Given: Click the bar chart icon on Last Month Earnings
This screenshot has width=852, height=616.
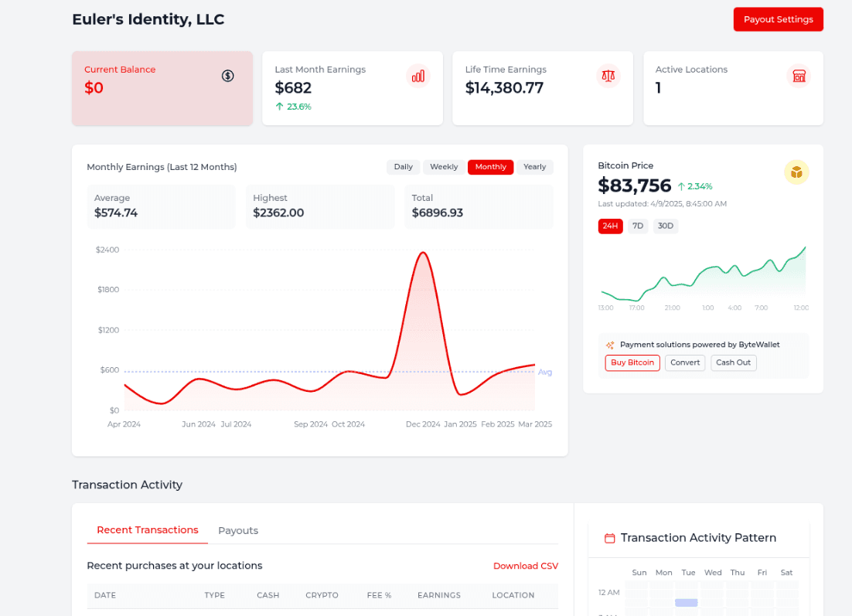Looking at the screenshot, I should coord(417,76).
